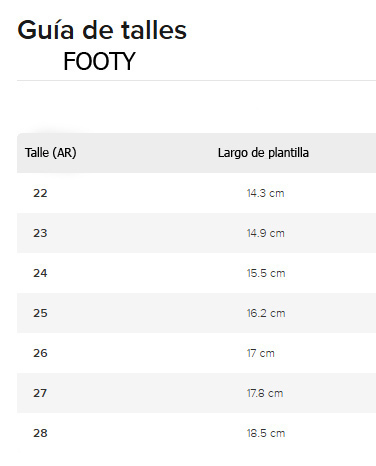Screen dimensions: 376x466
Task: Click the divider line below FOOTY
Action: 196,80
